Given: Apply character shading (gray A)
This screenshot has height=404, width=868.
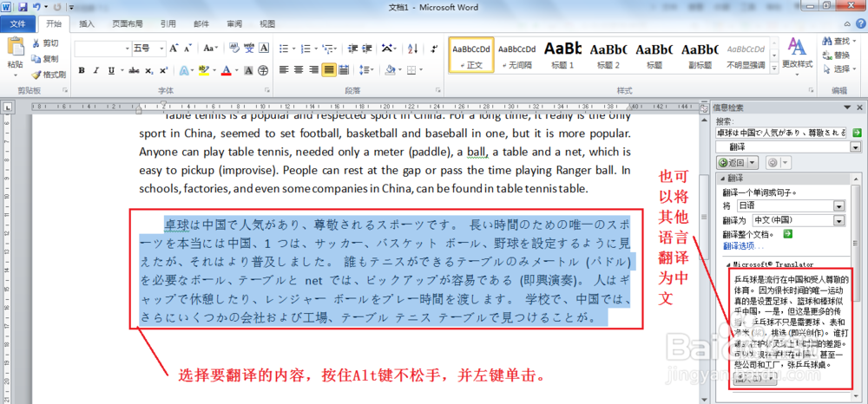Looking at the screenshot, I should click(x=248, y=71).
